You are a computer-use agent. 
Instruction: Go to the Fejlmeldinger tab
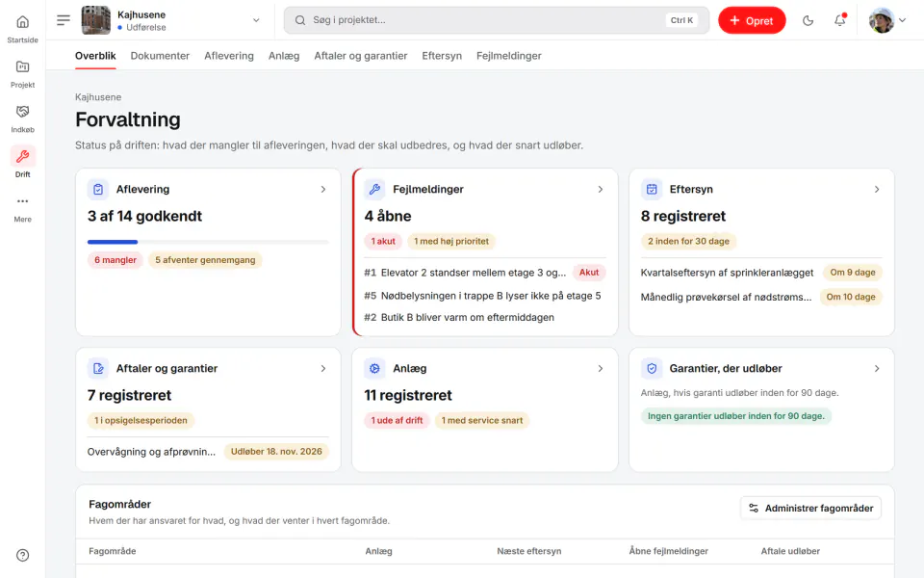point(508,56)
